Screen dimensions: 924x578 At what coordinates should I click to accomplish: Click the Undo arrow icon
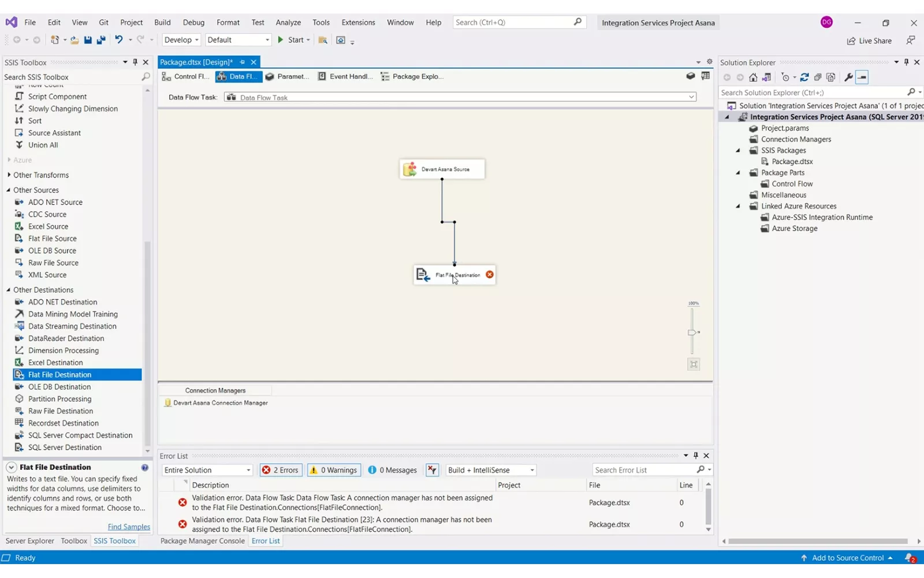coord(118,40)
